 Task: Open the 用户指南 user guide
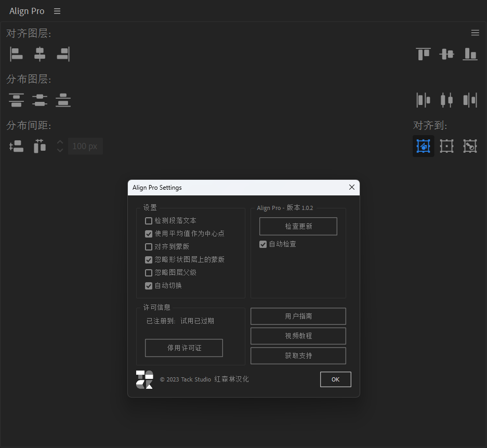coord(298,317)
